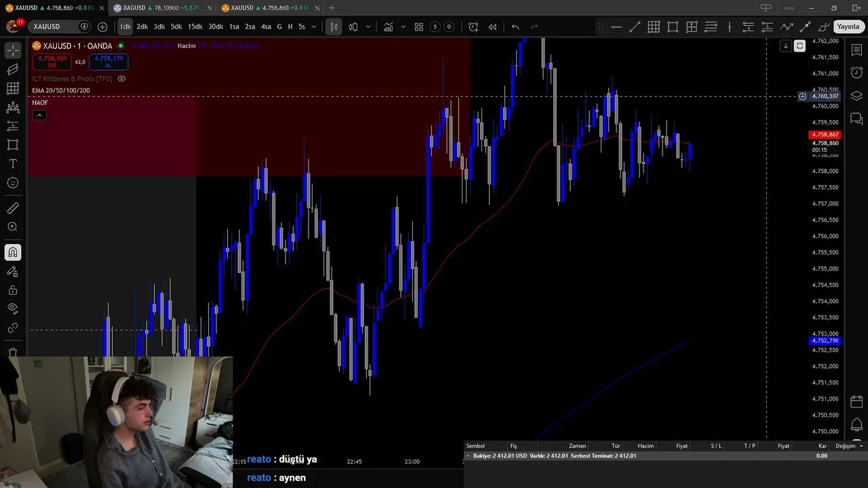The width and height of the screenshot is (868, 488).
Task: Redo the chart action
Action: [x=534, y=26]
